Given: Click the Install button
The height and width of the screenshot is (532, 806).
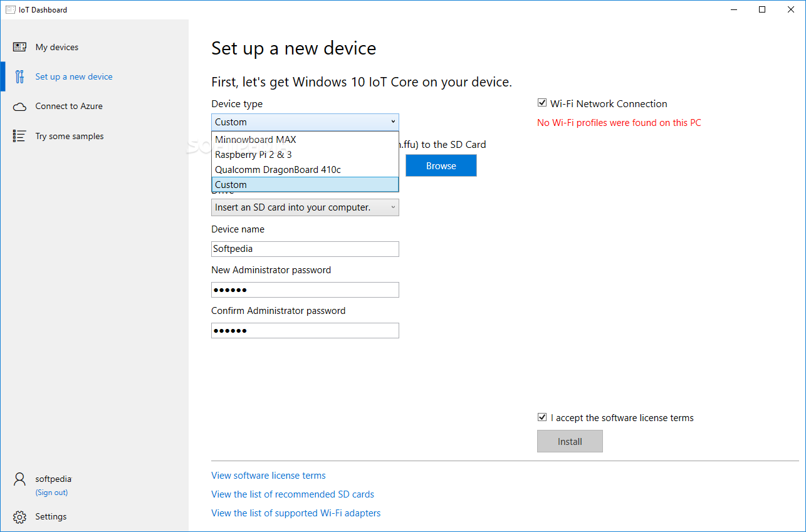Looking at the screenshot, I should point(570,441).
